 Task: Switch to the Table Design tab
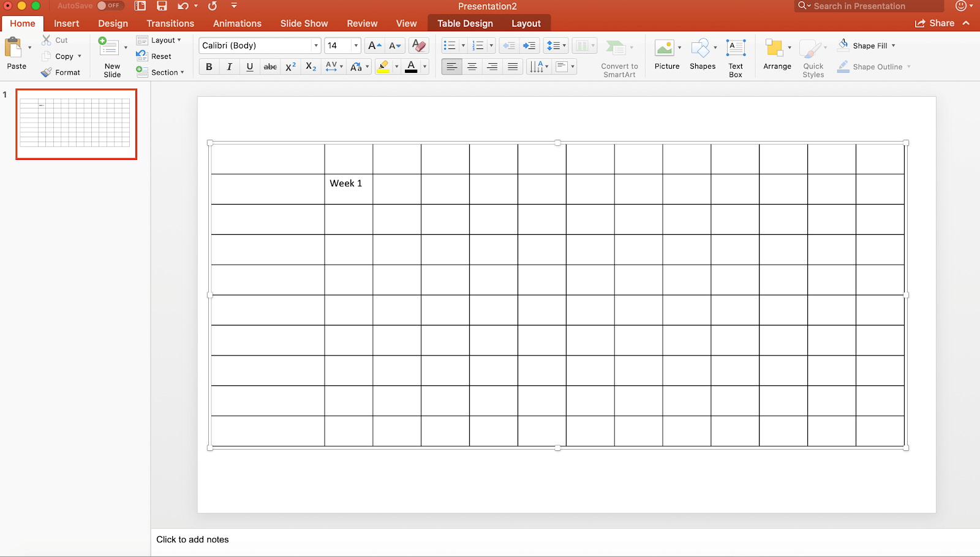[465, 23]
